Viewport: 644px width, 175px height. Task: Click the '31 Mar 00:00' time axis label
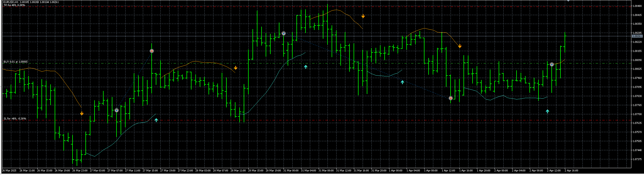pyautogui.click(x=291, y=171)
